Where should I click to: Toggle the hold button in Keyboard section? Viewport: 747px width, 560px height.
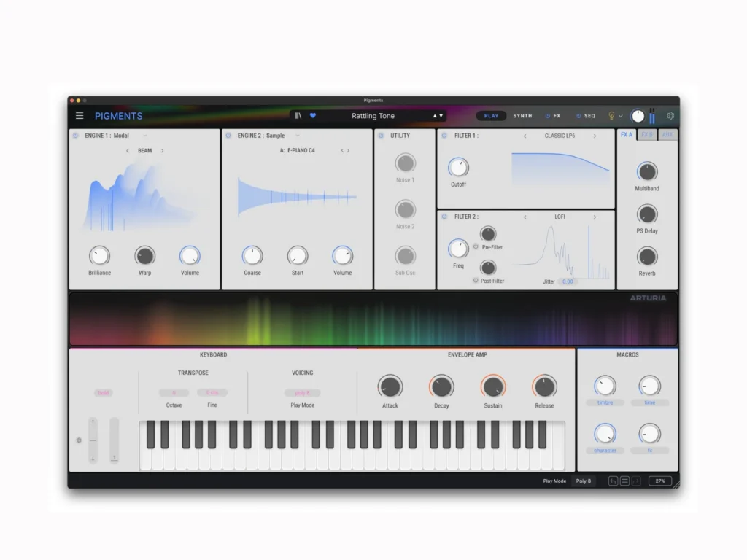point(104,393)
